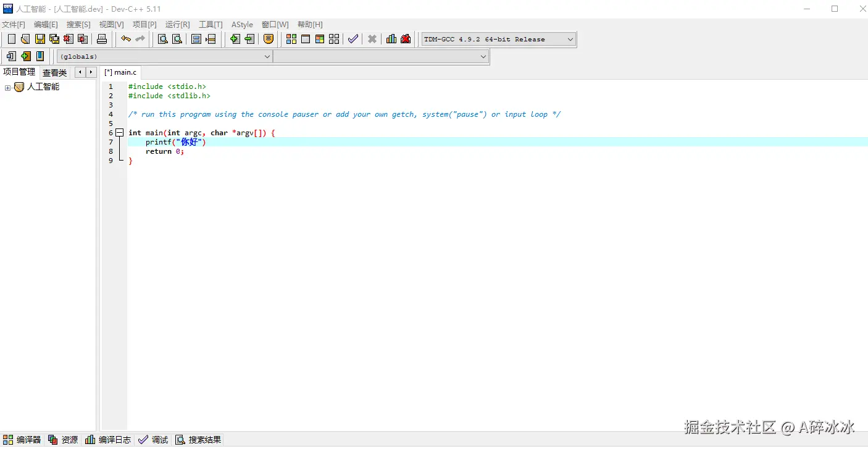Print the file with the printer icon

coord(102,39)
